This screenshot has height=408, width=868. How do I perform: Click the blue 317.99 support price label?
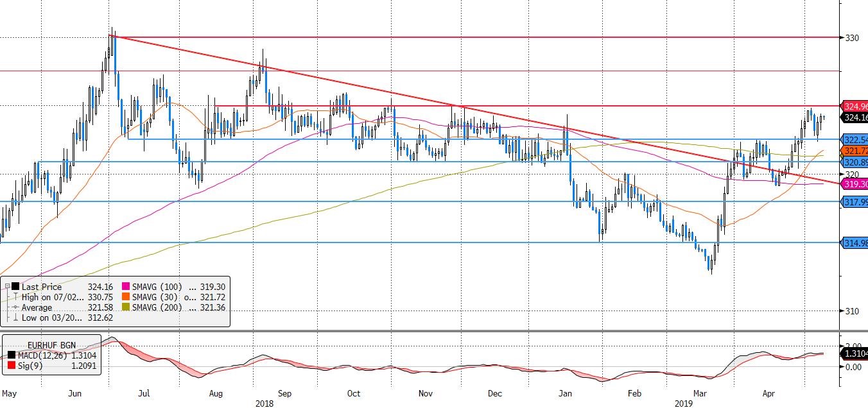(855, 202)
